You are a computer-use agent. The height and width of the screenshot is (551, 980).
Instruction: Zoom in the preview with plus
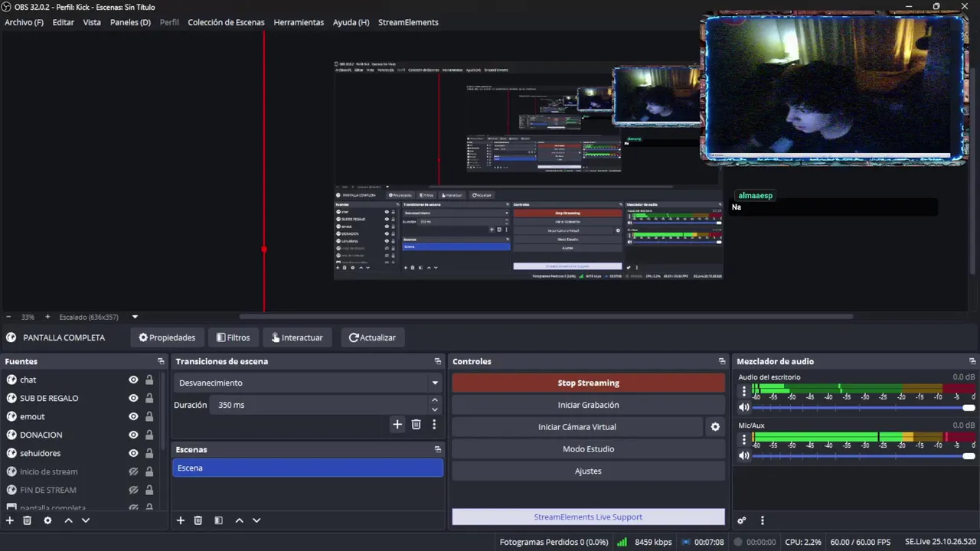(47, 317)
